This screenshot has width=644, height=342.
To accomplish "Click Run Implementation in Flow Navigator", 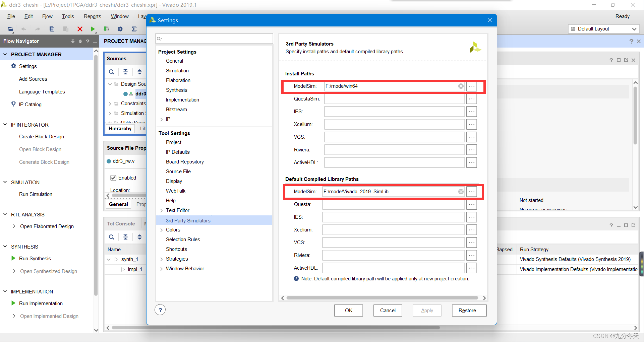I will pos(41,303).
